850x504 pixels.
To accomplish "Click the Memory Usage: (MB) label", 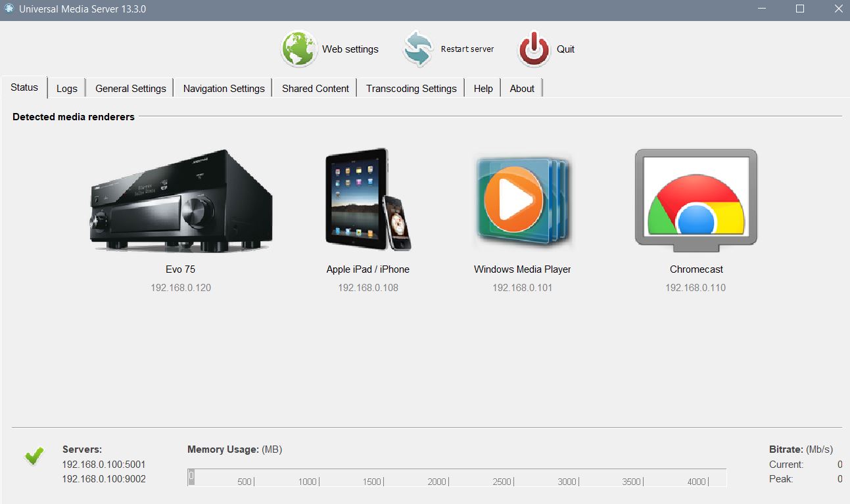I will coord(235,449).
